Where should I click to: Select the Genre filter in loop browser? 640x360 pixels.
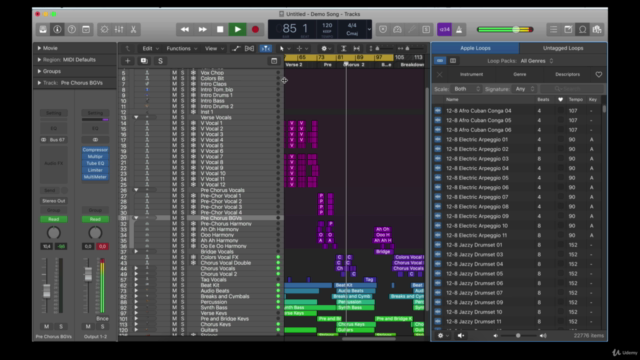pos(520,74)
